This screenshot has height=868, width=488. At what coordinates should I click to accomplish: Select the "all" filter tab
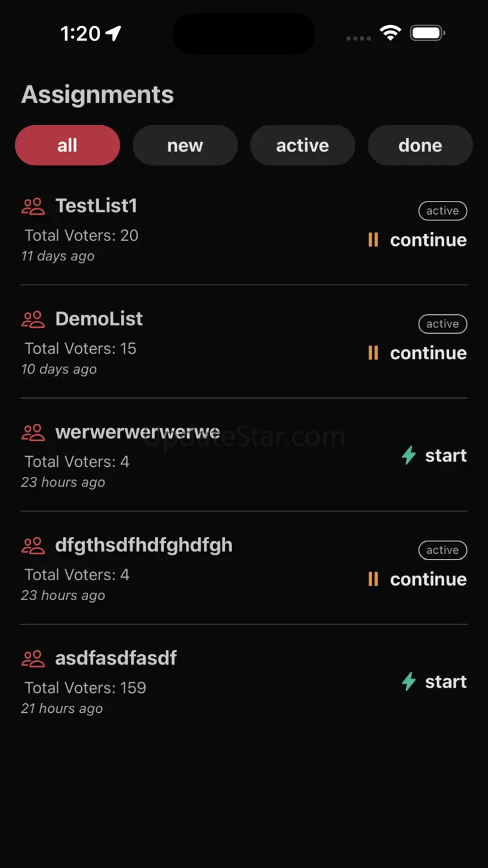[x=68, y=145]
